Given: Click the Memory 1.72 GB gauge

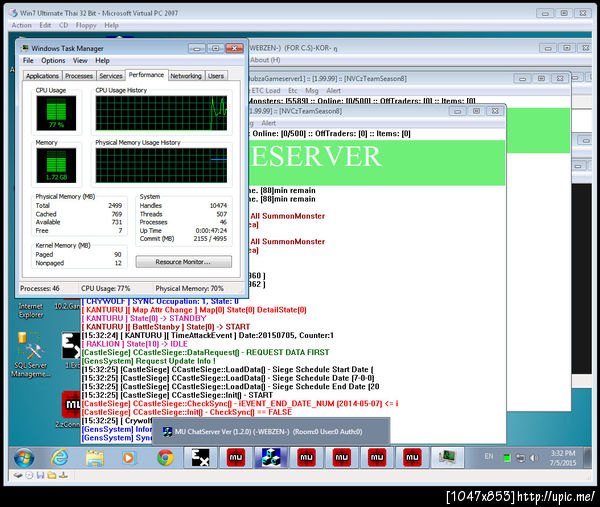Looking at the screenshot, I should [x=56, y=165].
